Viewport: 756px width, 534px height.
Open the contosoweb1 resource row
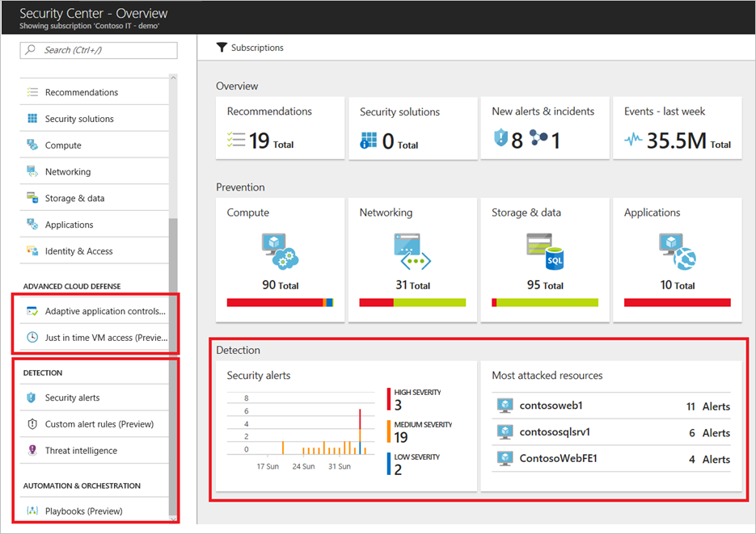pos(611,406)
